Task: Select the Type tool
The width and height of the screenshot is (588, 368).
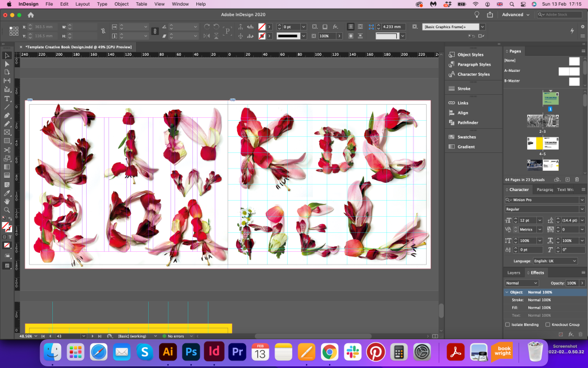Action: click(7, 99)
